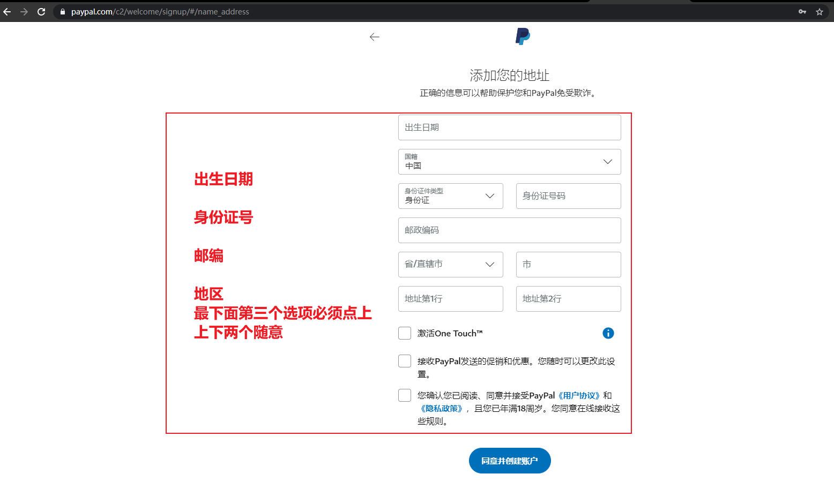Check the PayPal promotions checkbox
Screen dimensions: 834x504
click(405, 361)
